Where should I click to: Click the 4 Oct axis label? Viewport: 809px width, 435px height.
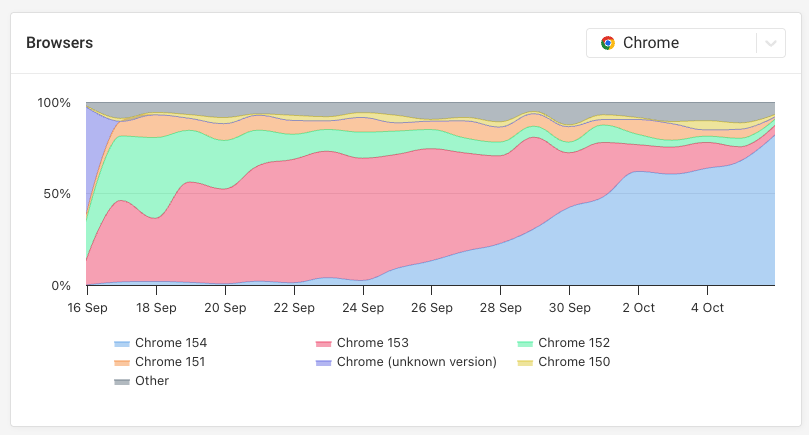[x=707, y=308]
